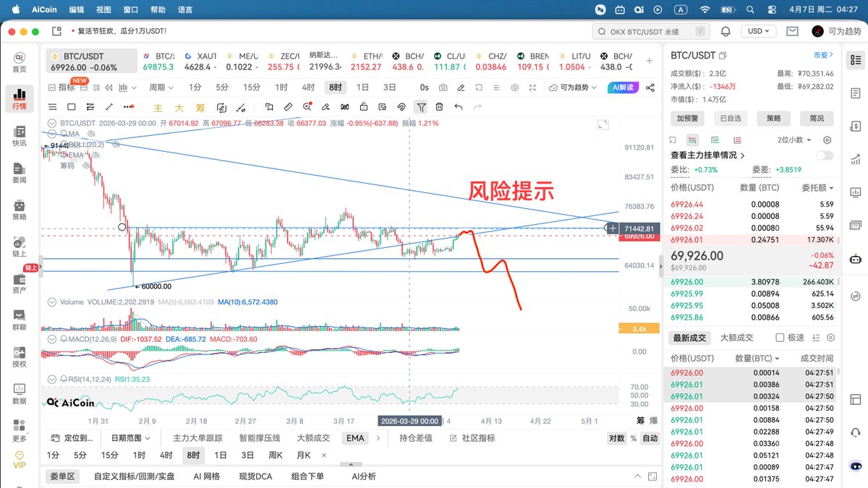The height and width of the screenshot is (488, 868).
Task: Open the 日期范围 date range dropdown
Action: pyautogui.click(x=131, y=438)
